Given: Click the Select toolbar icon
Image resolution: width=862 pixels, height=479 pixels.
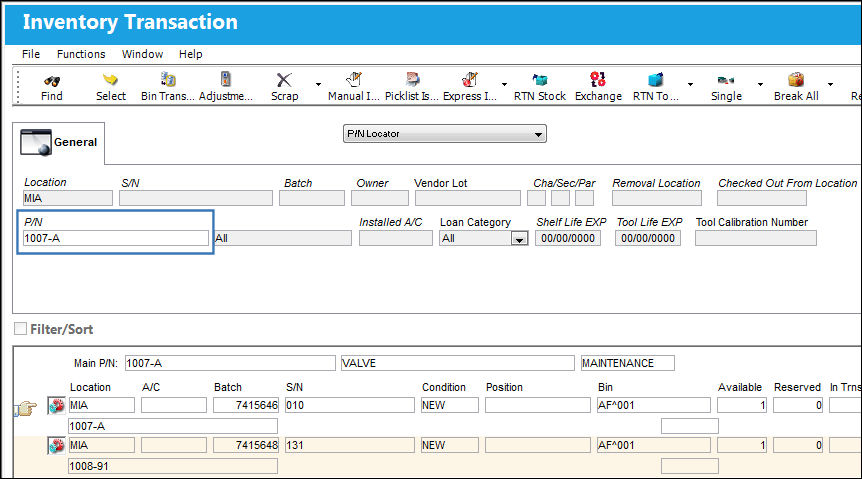Looking at the screenshot, I should (x=110, y=80).
